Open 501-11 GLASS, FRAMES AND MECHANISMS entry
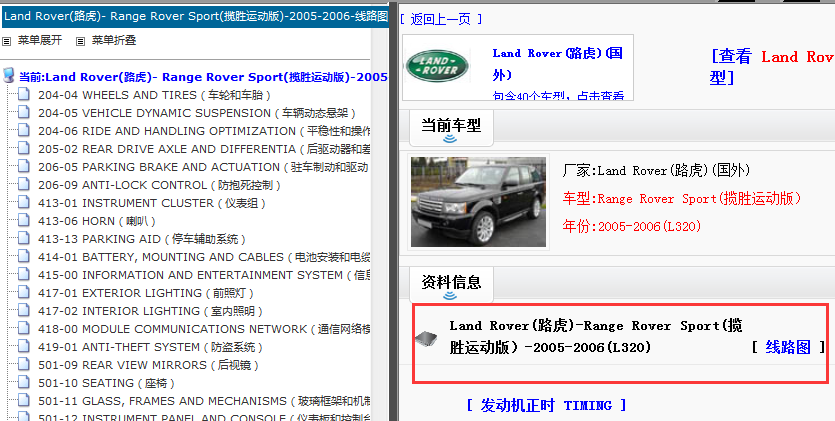This screenshot has height=421, width=835. (204, 401)
